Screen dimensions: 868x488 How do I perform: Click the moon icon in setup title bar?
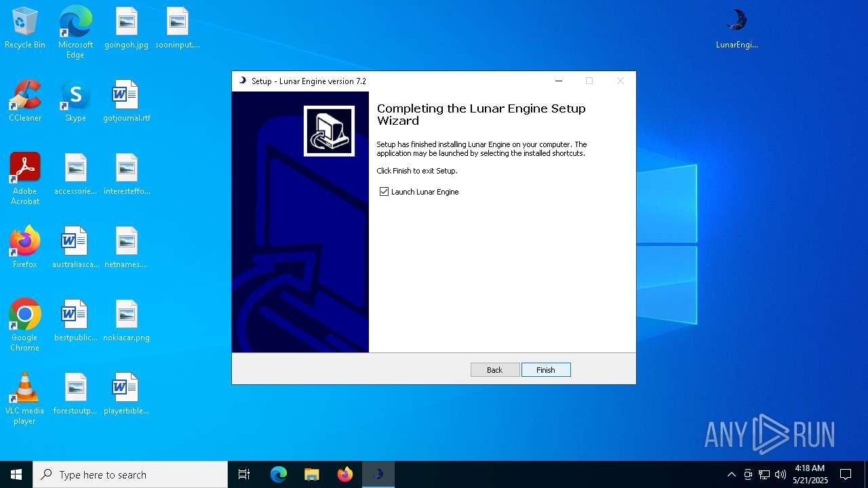point(243,81)
